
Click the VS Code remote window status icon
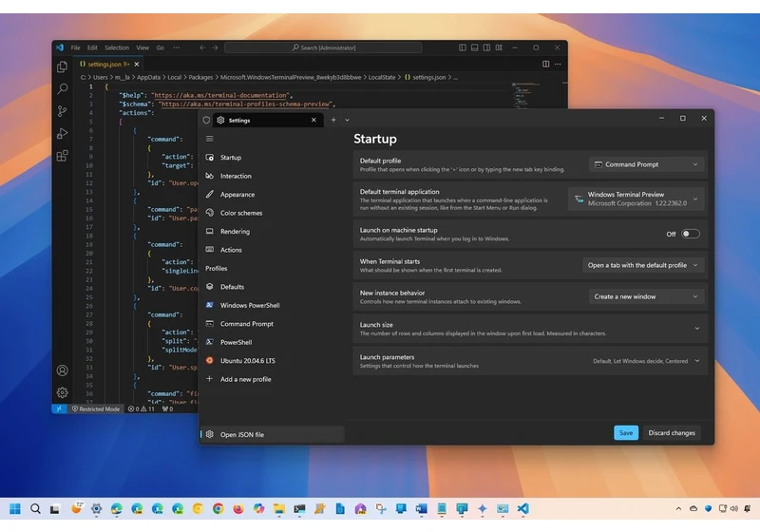coord(59,408)
